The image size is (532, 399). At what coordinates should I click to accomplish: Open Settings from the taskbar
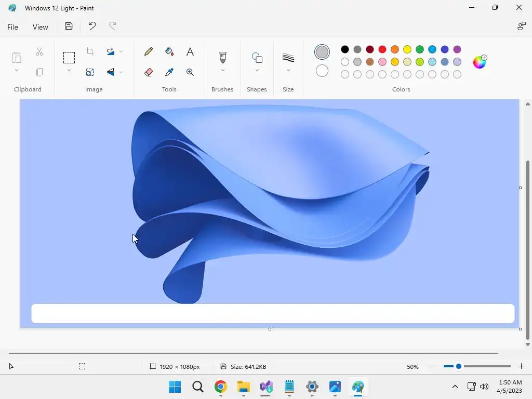click(x=312, y=387)
